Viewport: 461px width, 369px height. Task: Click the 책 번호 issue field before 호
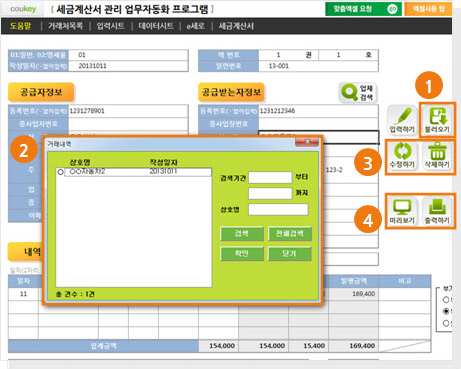339,55
